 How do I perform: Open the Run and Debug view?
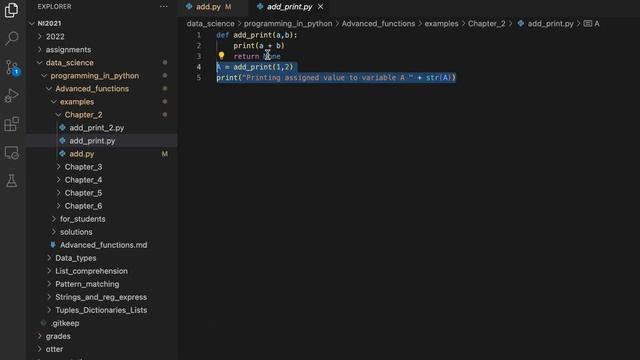(x=11, y=96)
